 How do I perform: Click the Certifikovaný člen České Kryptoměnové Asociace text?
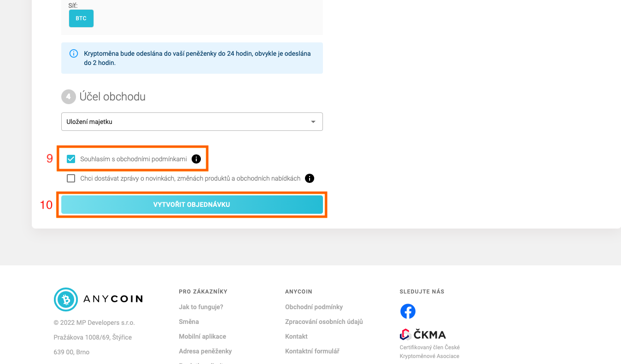point(430,352)
